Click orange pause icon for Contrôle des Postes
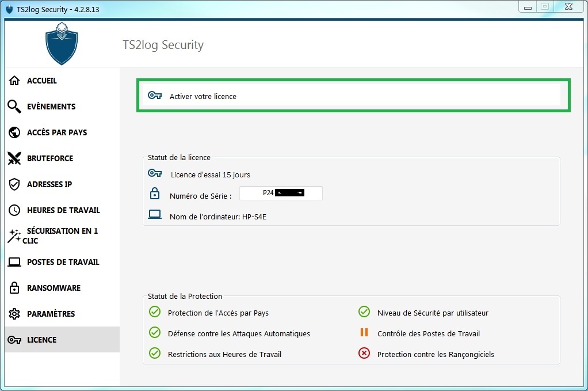 point(364,332)
